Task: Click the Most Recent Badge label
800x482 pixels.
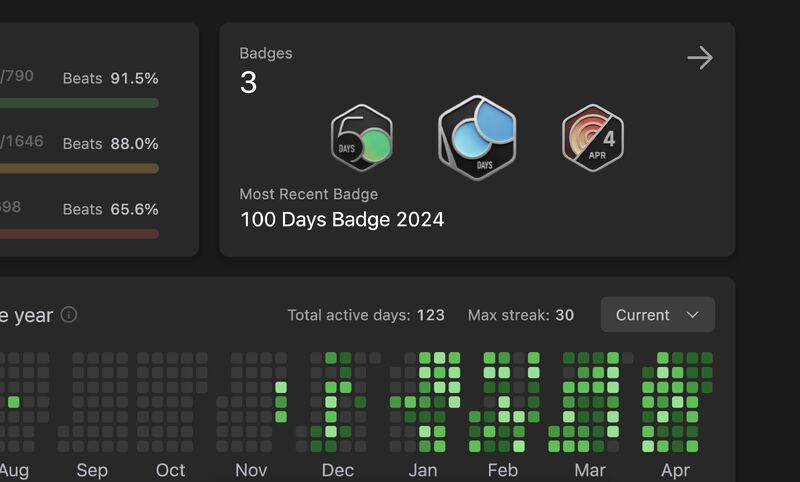Action: pos(309,194)
